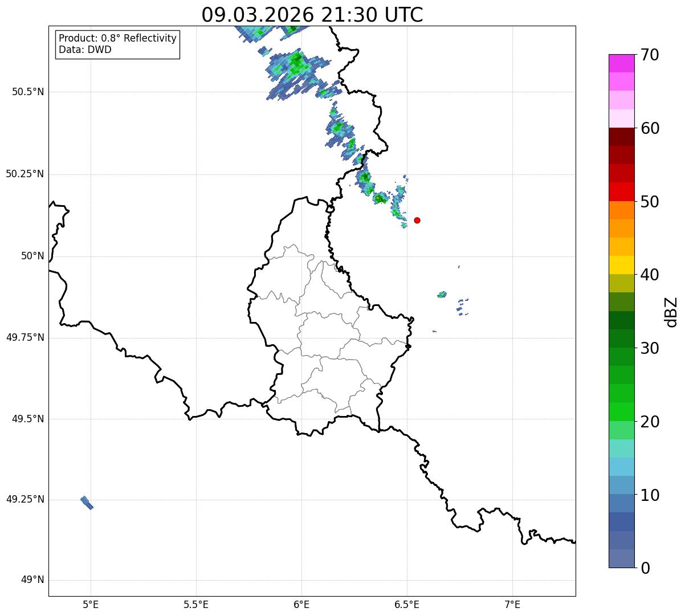Select the orange colorbar swatch below 50
This screenshot has width=685, height=616.
point(622,210)
